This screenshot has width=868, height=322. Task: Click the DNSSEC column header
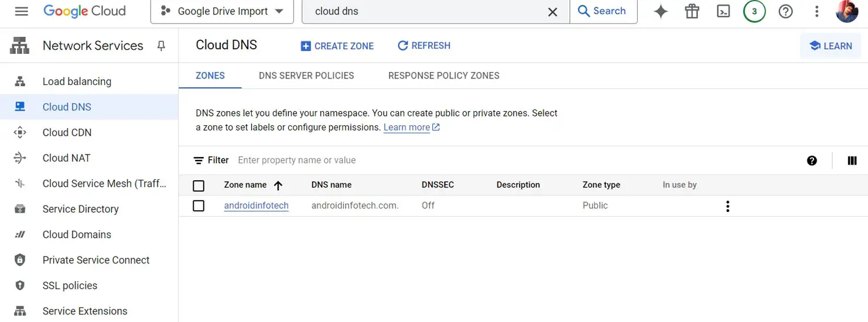(x=438, y=185)
